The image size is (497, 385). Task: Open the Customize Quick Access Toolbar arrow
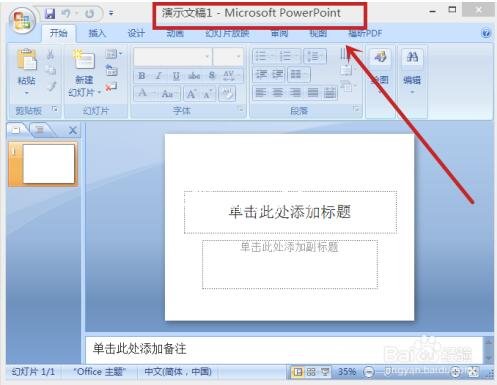tap(111, 13)
